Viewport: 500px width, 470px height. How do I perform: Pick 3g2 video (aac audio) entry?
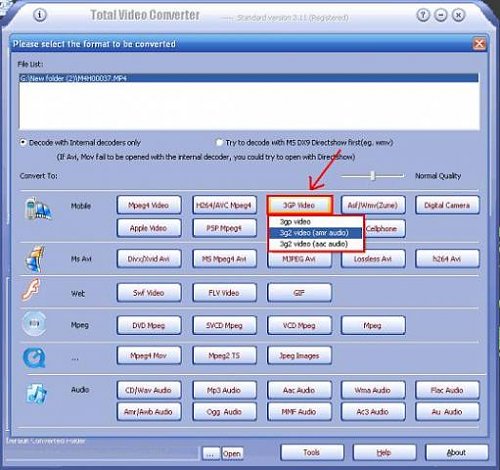pyautogui.click(x=315, y=244)
